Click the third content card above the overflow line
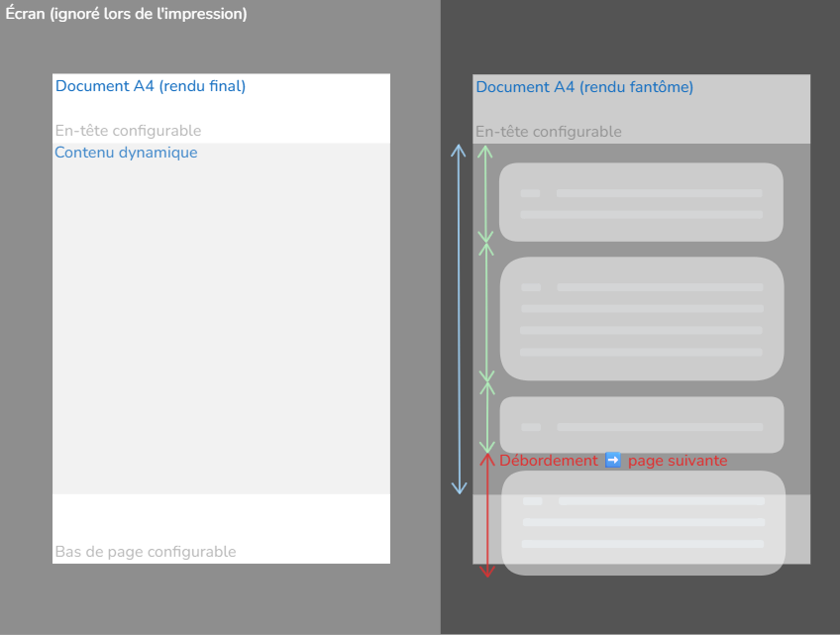The height and width of the screenshot is (635, 840). coord(641,424)
